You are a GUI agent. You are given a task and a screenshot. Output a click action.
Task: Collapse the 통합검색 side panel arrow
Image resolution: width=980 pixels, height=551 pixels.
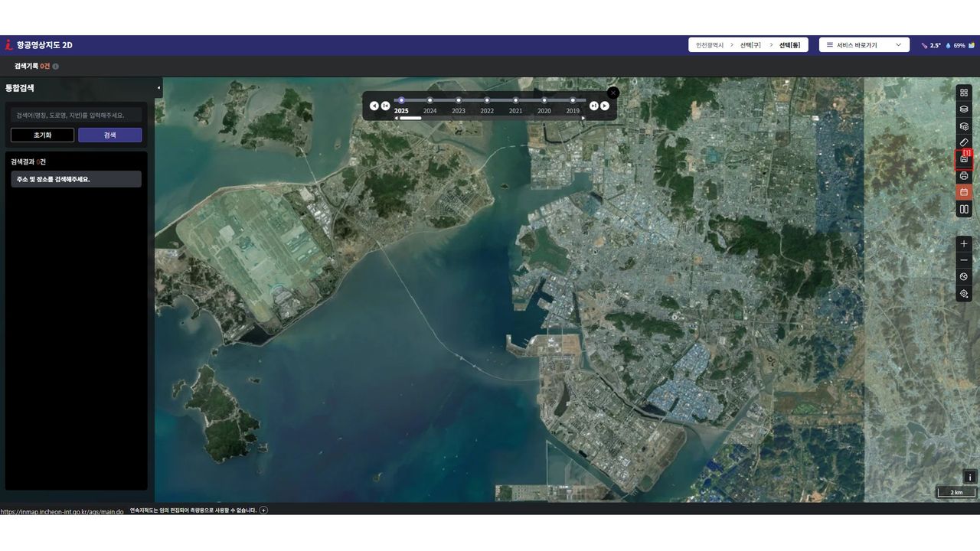[158, 87]
